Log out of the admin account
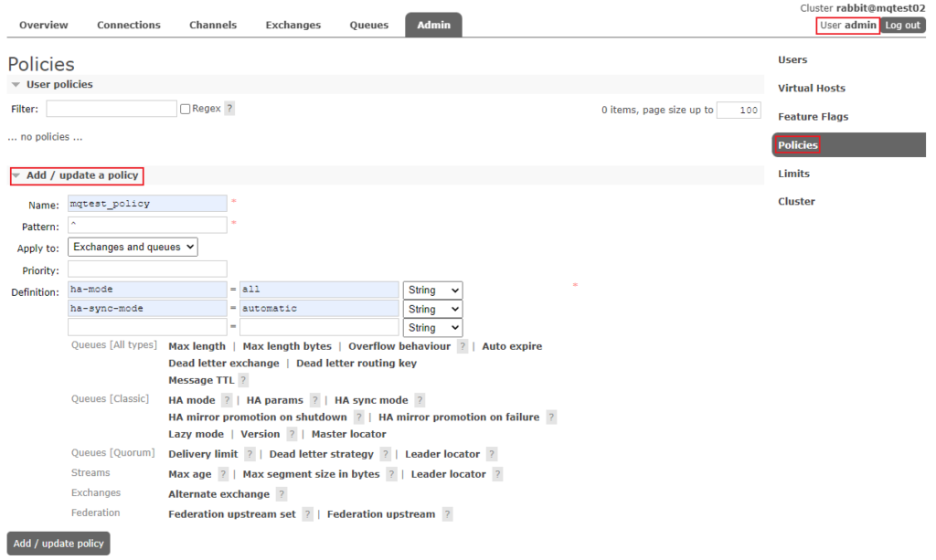The image size is (936, 560). pyautogui.click(x=902, y=26)
